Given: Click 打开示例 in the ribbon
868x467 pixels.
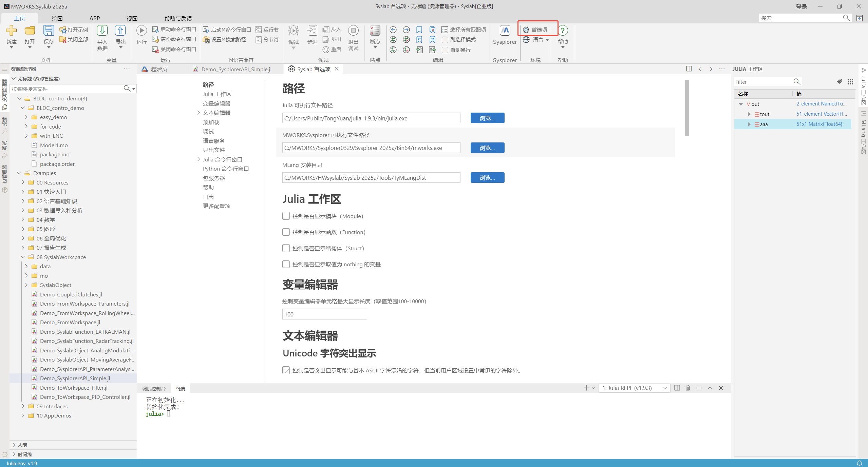Looking at the screenshot, I should click(x=74, y=30).
